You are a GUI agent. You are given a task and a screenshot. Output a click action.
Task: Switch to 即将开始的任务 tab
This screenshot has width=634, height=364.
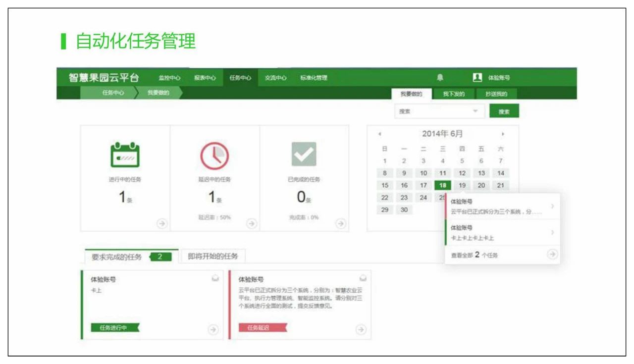pyautogui.click(x=213, y=257)
